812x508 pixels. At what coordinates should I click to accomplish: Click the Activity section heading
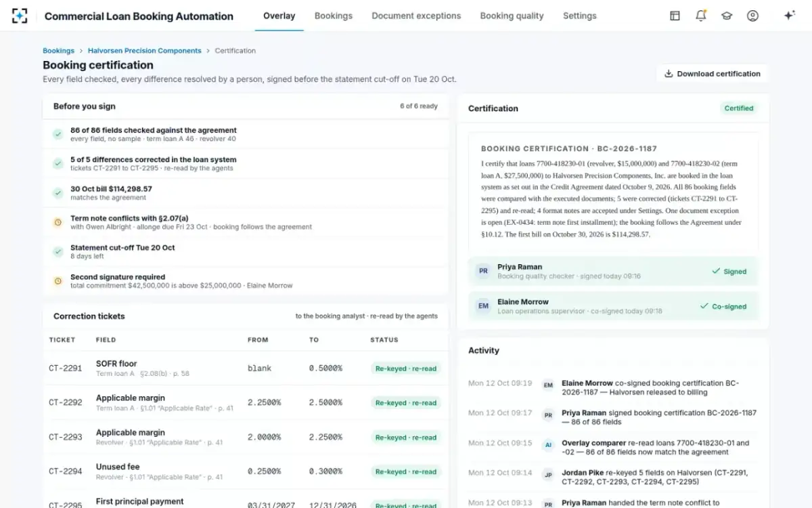pyautogui.click(x=484, y=351)
